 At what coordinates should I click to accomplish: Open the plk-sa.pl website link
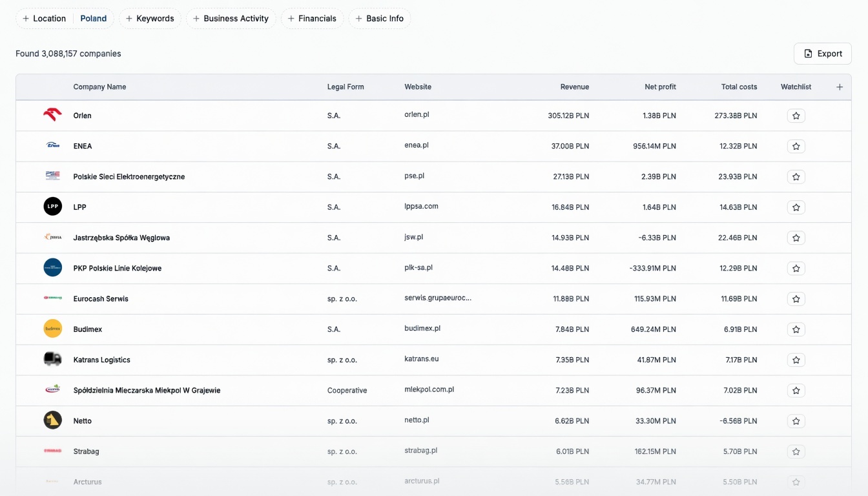click(x=418, y=267)
